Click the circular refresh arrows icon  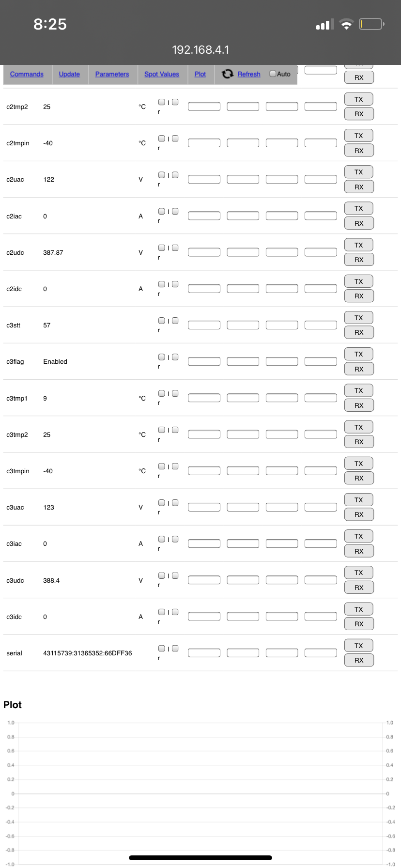point(227,74)
